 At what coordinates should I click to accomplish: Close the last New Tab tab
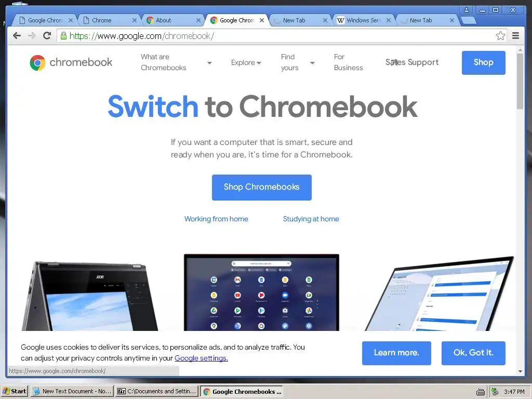pyautogui.click(x=451, y=20)
